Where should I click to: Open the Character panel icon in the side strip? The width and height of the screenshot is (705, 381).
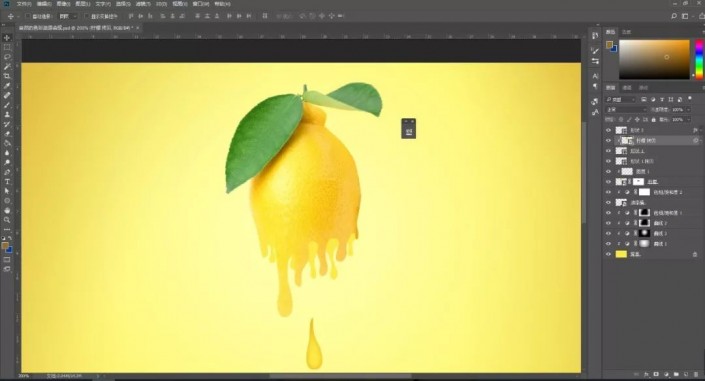595,76
